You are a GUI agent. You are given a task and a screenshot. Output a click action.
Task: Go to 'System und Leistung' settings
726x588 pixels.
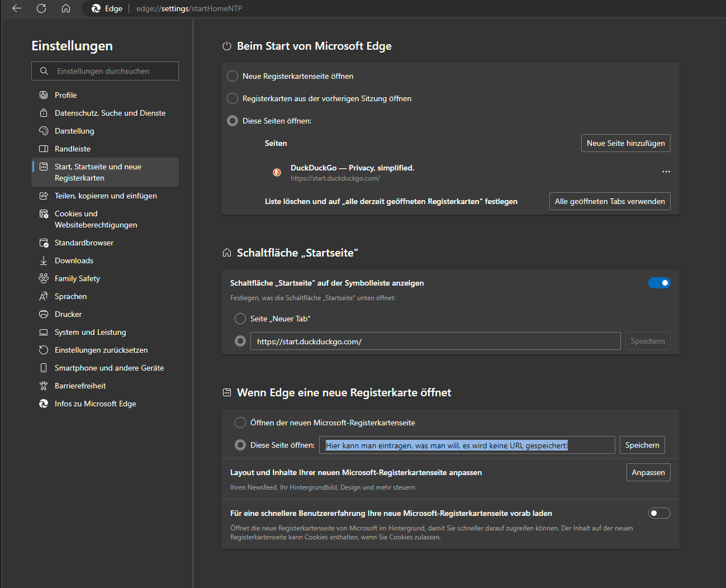coord(90,332)
